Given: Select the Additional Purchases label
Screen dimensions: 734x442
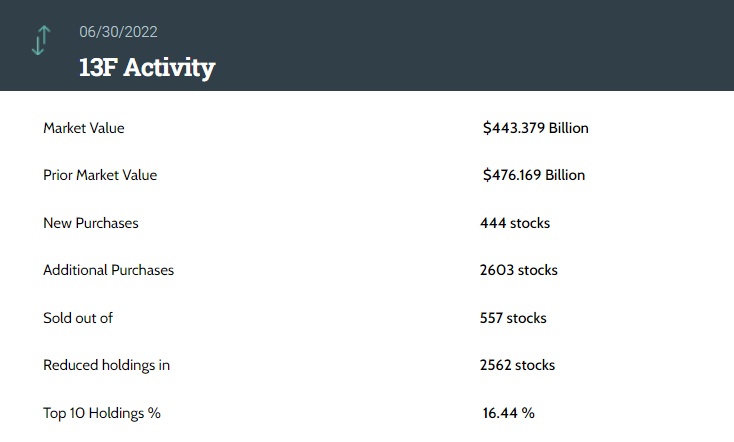Looking at the screenshot, I should tap(108, 270).
